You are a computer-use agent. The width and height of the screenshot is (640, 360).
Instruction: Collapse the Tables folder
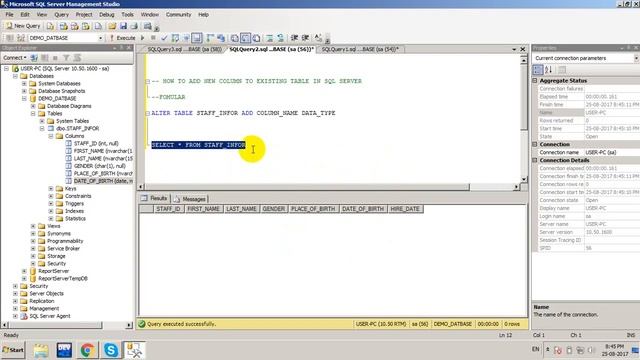pyautogui.click(x=33, y=113)
